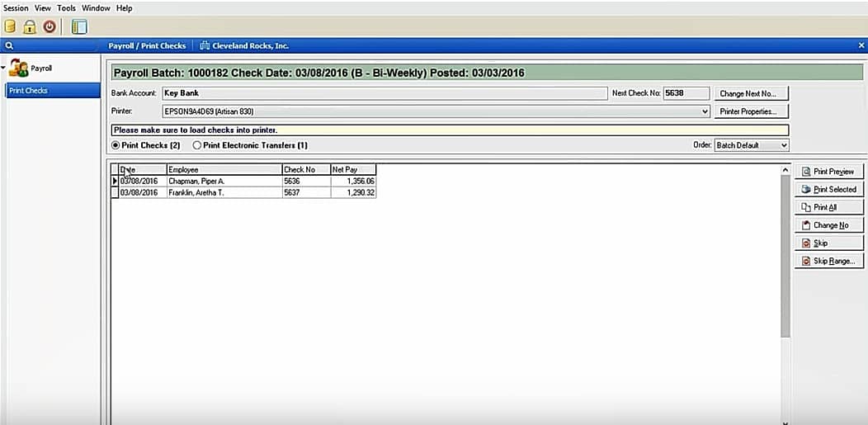Click the Print All button
The height and width of the screenshot is (425, 868).
tap(828, 207)
